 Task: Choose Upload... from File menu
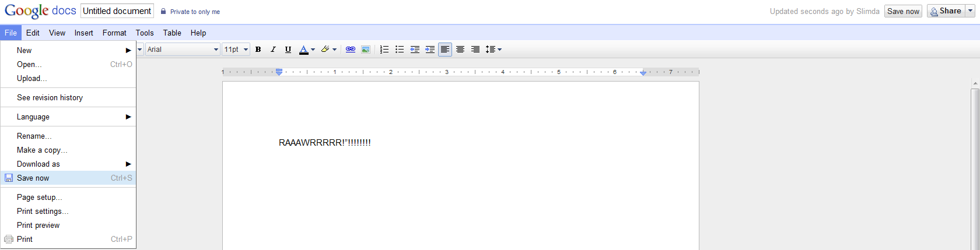pyautogui.click(x=68, y=78)
